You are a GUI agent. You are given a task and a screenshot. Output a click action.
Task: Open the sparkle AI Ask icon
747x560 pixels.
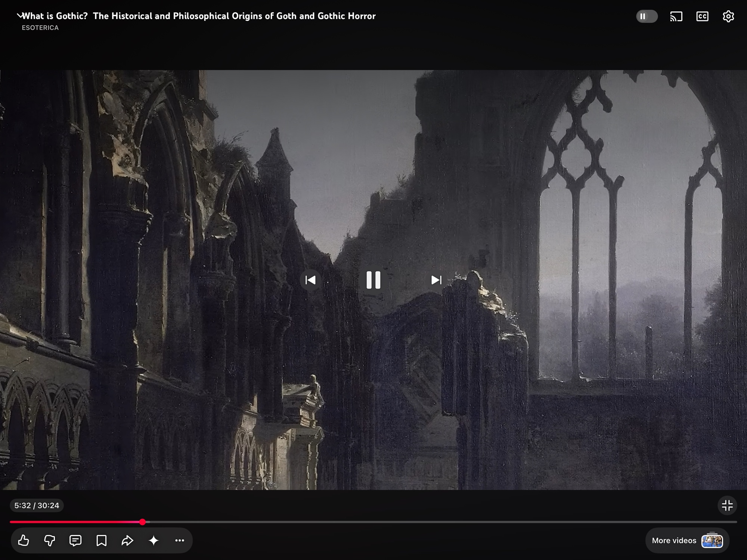coord(154,540)
